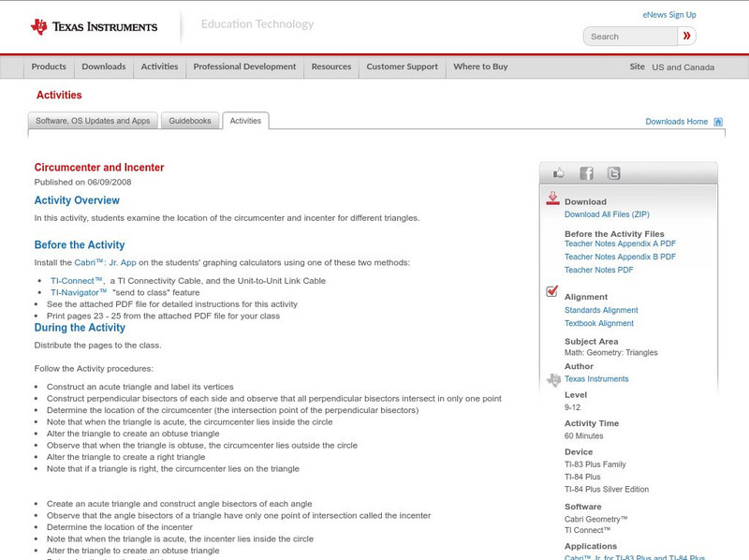Click the '60 Minutes' activity time
This screenshot has height=560, width=749.
pyautogui.click(x=583, y=435)
